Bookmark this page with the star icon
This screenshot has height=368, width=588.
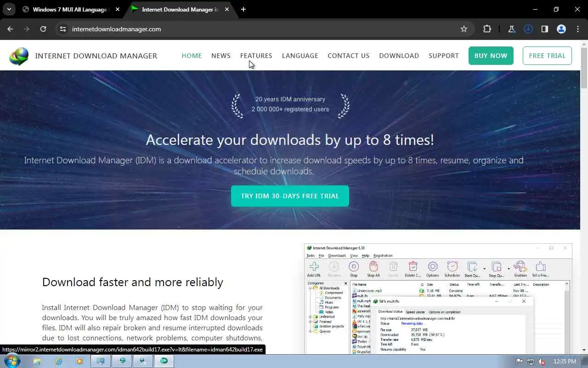[x=464, y=29]
